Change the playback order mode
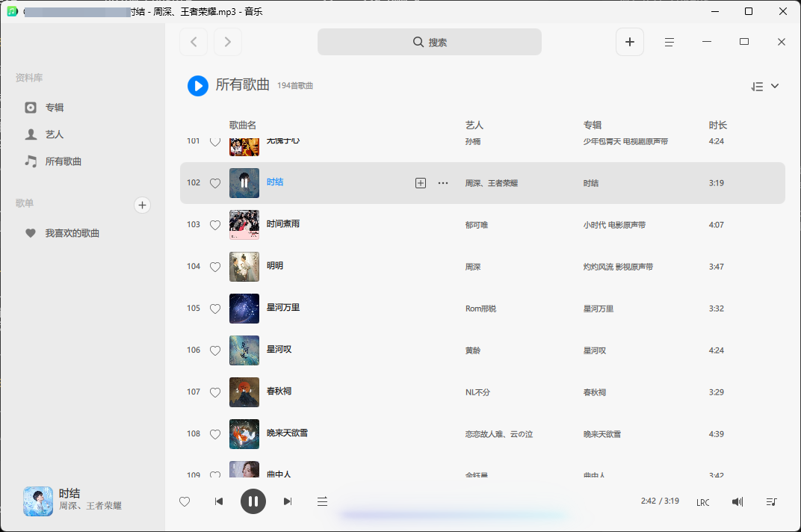Screen dimensions: 801x532 pyautogui.click(x=322, y=502)
